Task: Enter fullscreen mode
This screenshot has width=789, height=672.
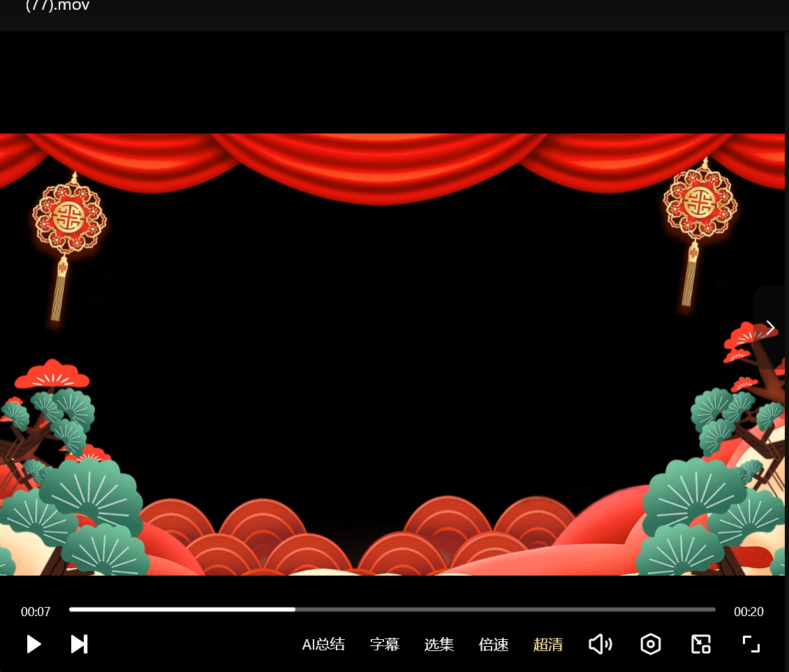Action: (751, 644)
